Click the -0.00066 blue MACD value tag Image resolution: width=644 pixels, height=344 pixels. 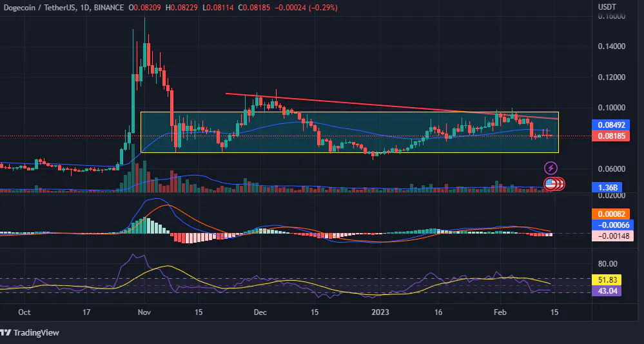click(614, 225)
